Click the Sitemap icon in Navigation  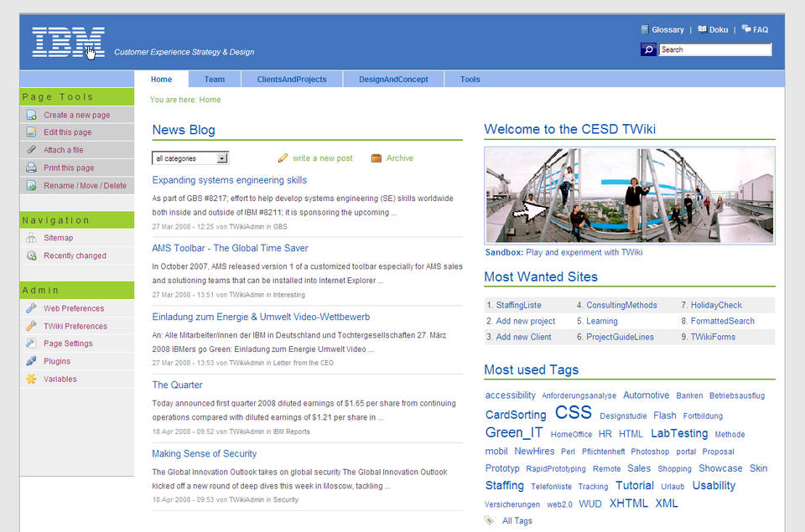(31, 238)
